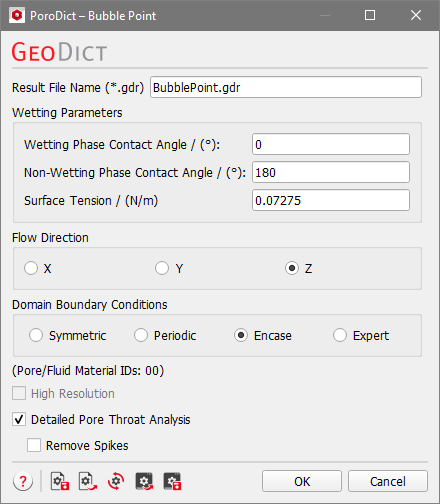Click the '(Pore/Fluid Material IDs: 00)' text

[88, 371]
